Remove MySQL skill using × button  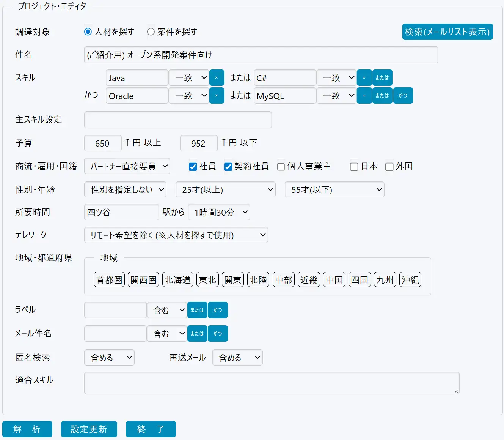364,96
